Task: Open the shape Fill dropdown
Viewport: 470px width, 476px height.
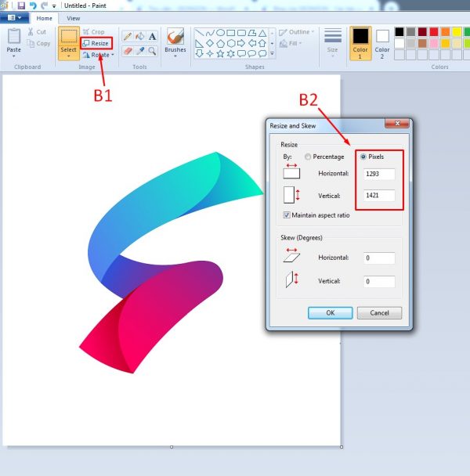Action: point(291,43)
